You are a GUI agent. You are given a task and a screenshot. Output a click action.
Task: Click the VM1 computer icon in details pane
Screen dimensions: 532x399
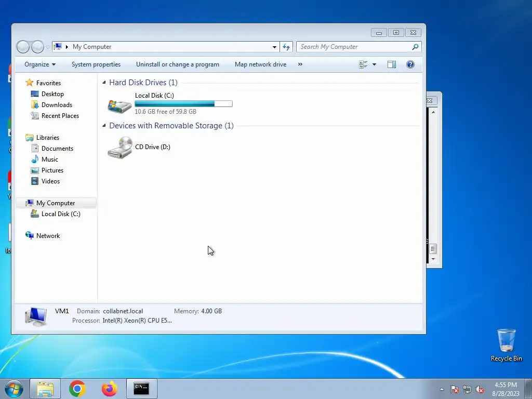point(36,316)
